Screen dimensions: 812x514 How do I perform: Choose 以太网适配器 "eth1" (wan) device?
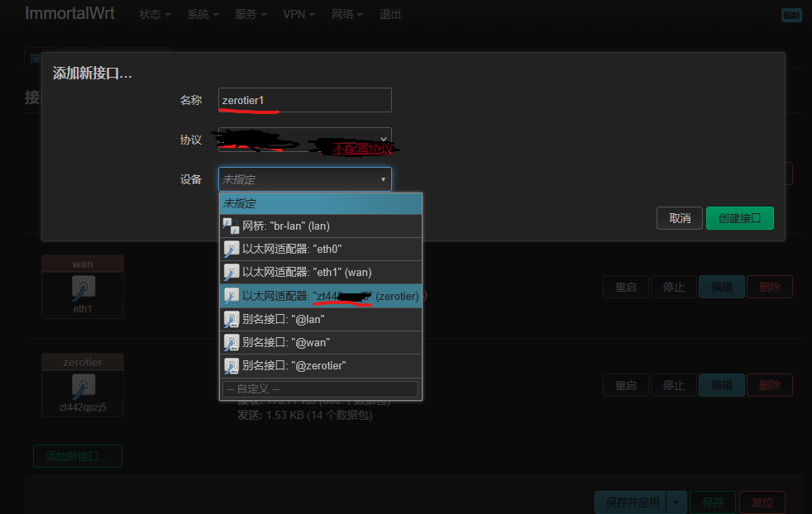pos(321,272)
